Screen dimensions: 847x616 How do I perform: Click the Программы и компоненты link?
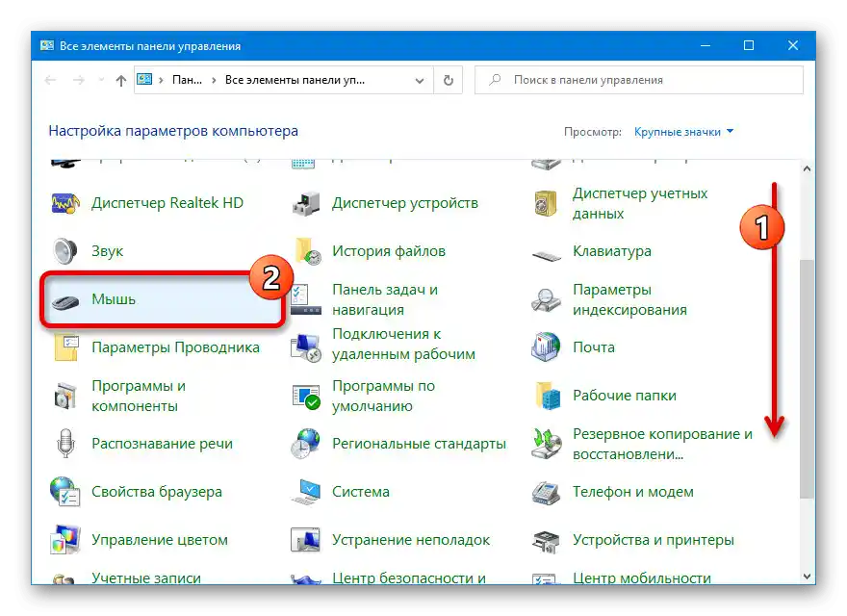[139, 396]
